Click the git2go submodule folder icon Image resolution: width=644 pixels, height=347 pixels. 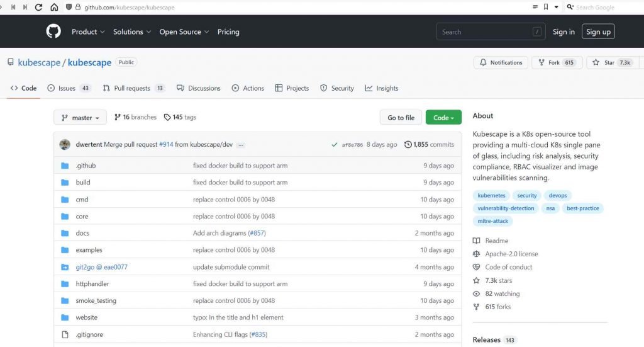[65, 267]
